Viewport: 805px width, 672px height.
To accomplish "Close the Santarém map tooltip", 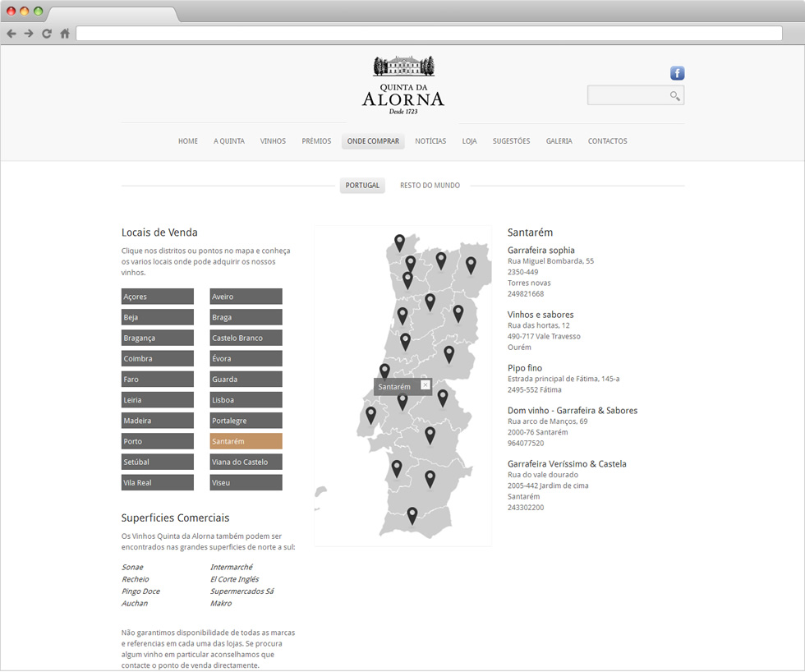I will coord(425,384).
